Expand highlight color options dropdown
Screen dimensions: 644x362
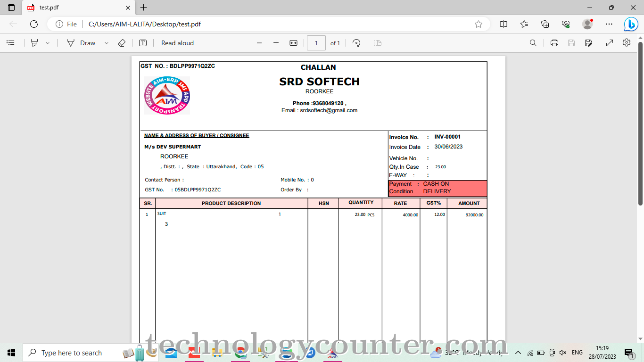(x=48, y=43)
